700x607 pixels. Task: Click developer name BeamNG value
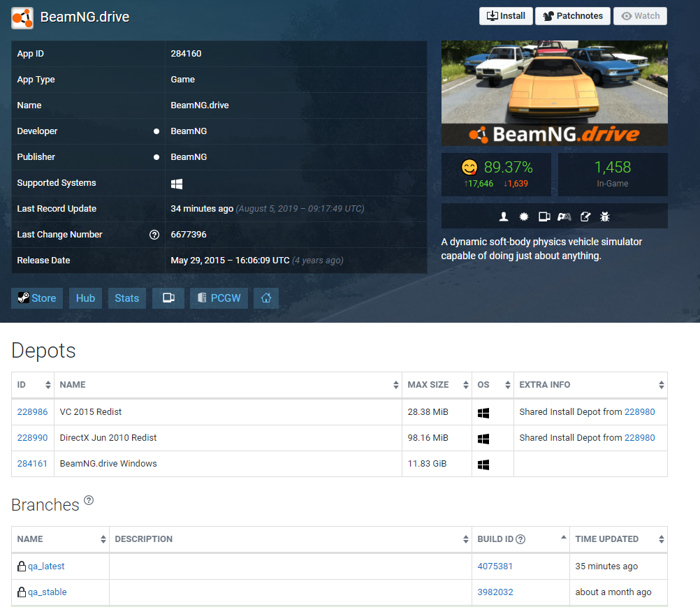(x=189, y=131)
